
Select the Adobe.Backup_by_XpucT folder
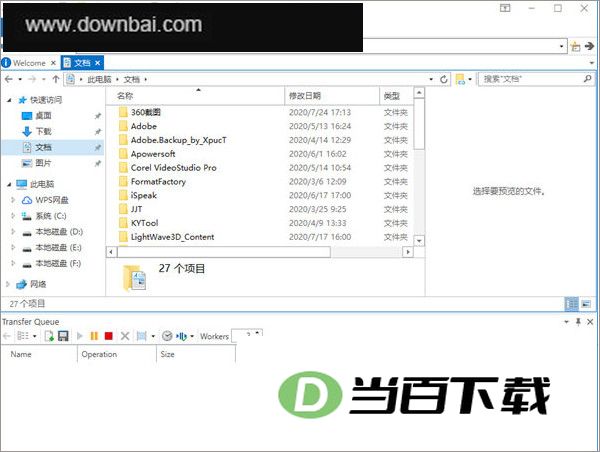(178, 140)
